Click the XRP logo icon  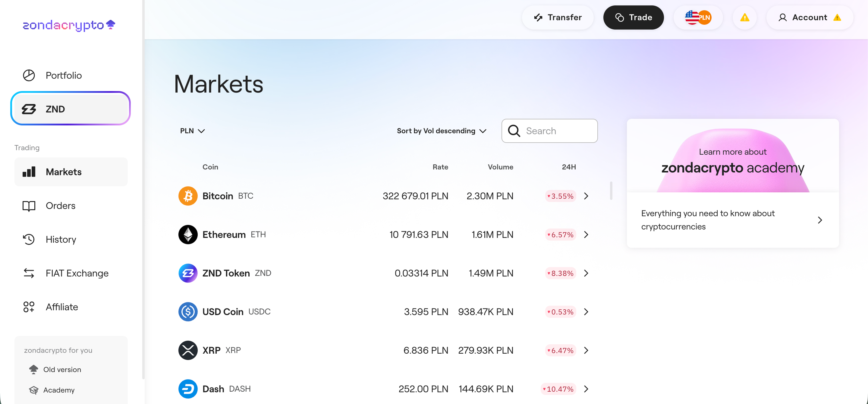188,350
